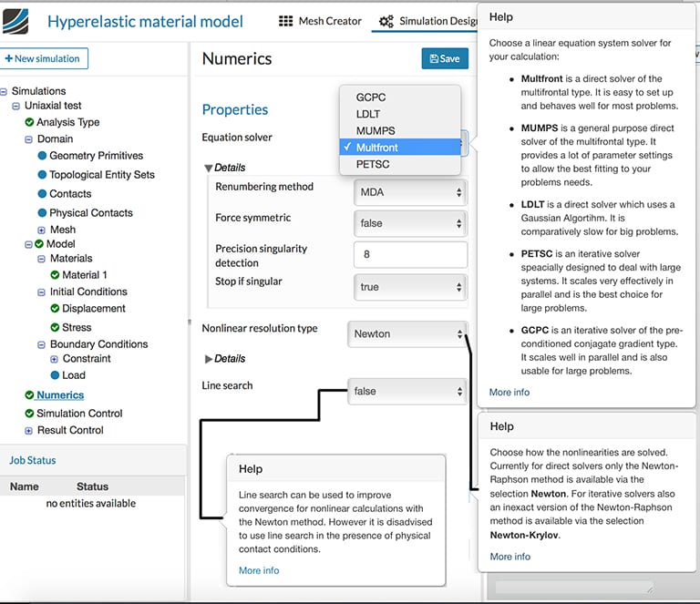Select Physical Contacts in tree

[91, 213]
